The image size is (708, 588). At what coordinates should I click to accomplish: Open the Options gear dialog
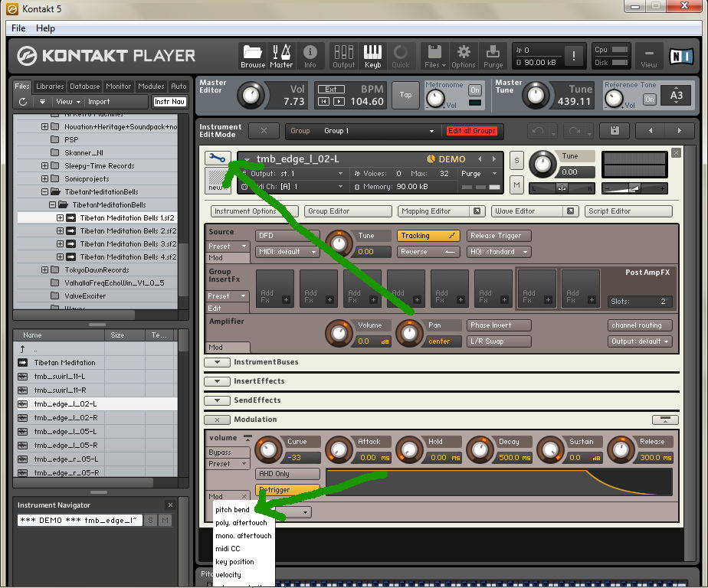[464, 56]
